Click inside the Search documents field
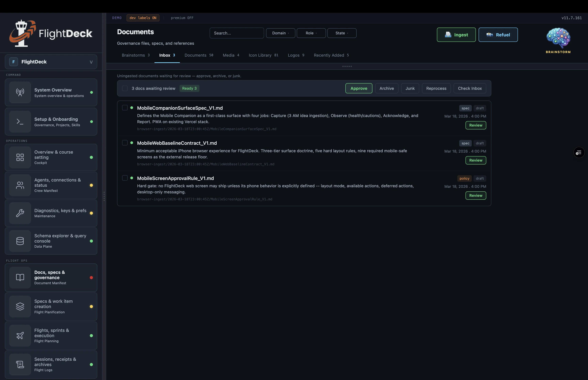The image size is (588, 380). (x=236, y=33)
